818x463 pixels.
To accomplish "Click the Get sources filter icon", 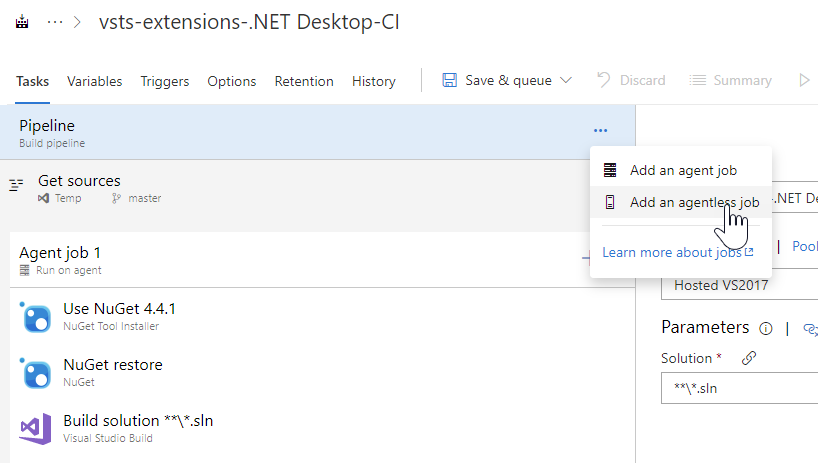I will (x=16, y=185).
